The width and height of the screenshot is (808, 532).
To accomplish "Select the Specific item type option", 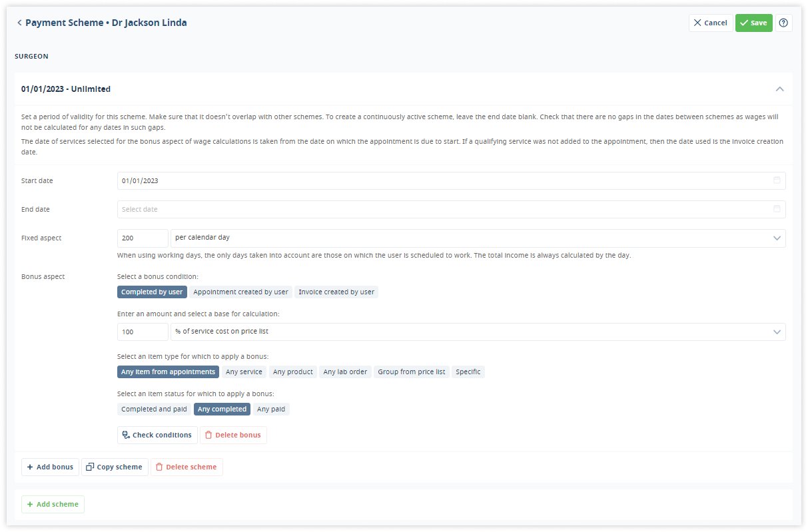I will click(x=468, y=372).
